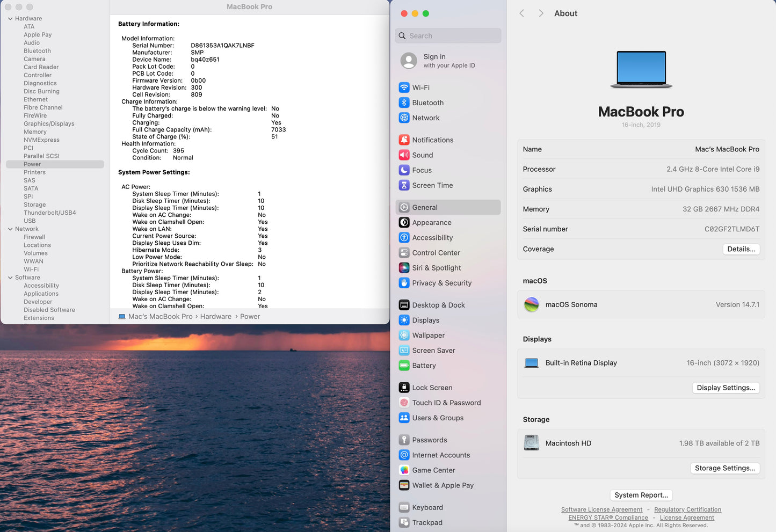The image size is (776, 532).
Task: Select General in the settings sidebar
Action: pos(448,207)
